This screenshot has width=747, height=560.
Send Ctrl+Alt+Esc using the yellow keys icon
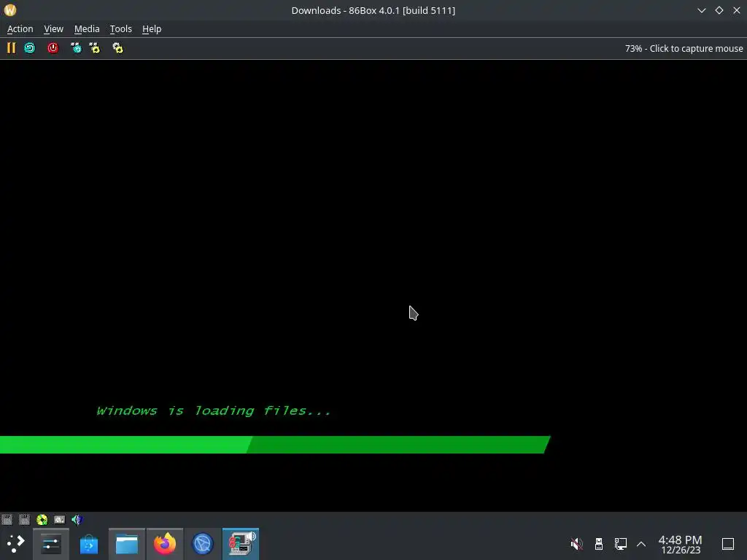tap(95, 48)
